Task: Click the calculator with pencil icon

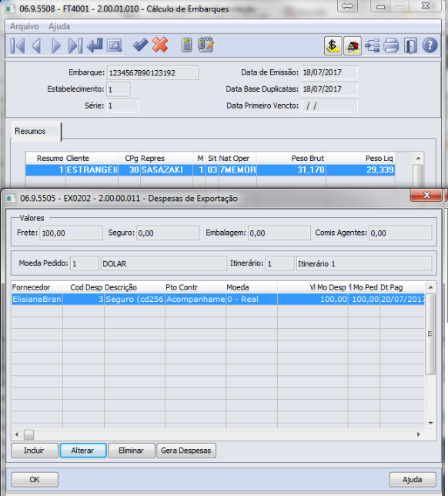Action: (x=206, y=45)
